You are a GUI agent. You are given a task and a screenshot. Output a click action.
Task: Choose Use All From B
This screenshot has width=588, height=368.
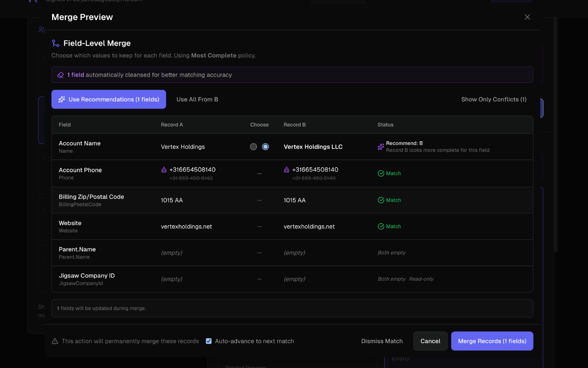[197, 99]
